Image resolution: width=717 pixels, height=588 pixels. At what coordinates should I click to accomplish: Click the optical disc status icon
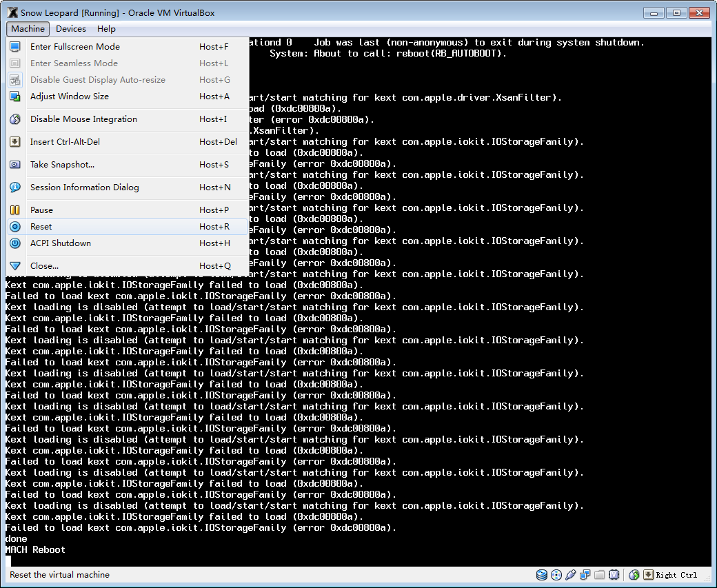point(556,575)
